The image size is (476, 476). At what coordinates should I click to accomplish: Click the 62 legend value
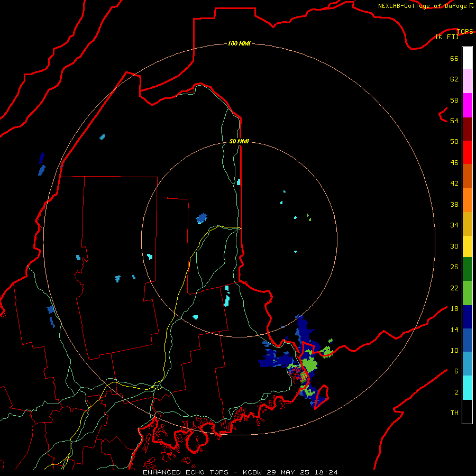[x=454, y=79]
